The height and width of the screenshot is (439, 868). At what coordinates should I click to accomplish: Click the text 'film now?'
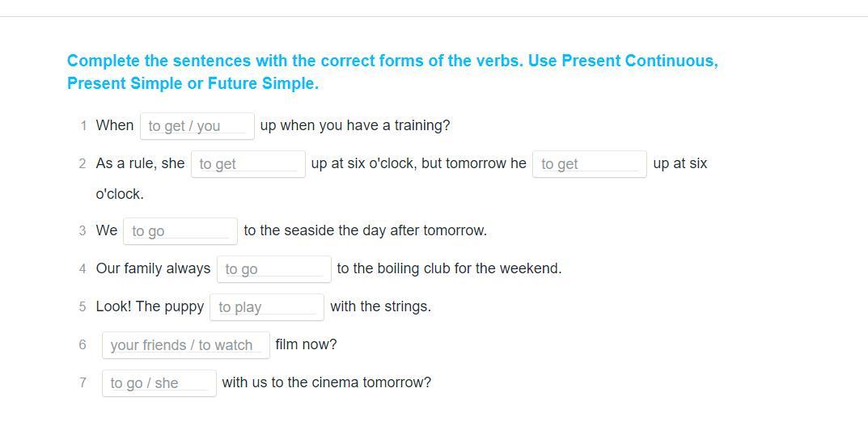(x=306, y=344)
